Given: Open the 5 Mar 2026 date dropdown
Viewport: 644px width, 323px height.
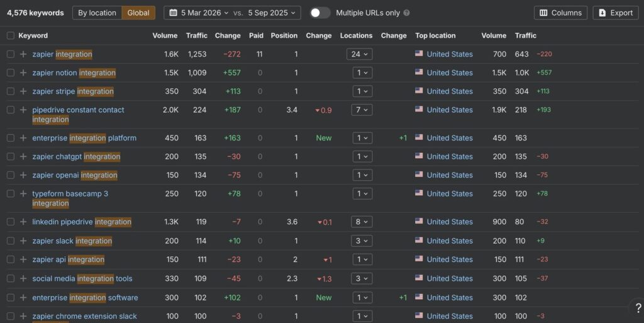Looking at the screenshot, I should tap(199, 13).
